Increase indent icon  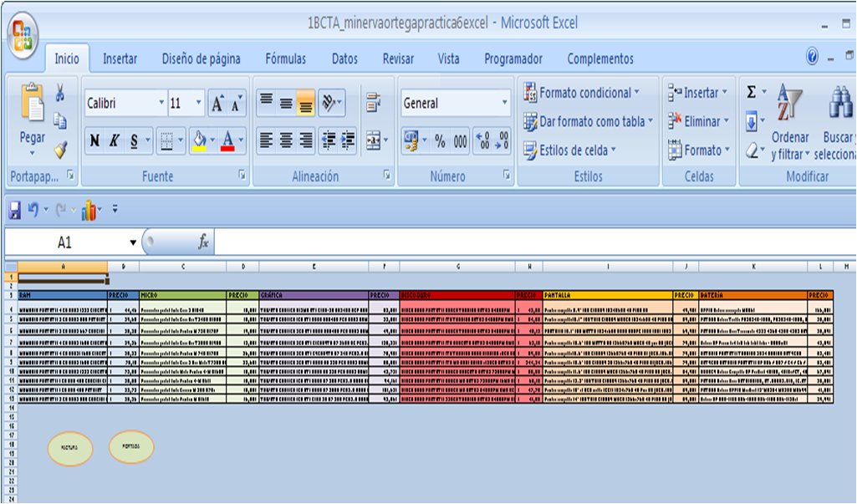point(348,141)
